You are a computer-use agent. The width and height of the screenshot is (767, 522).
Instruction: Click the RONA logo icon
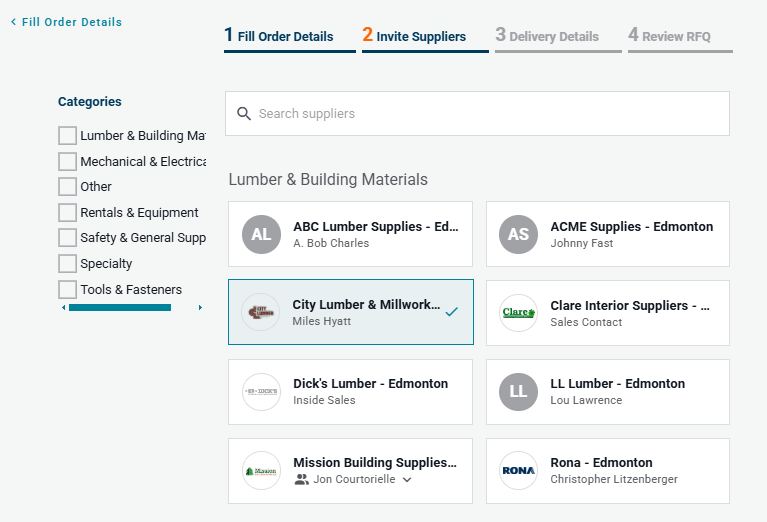(518, 471)
